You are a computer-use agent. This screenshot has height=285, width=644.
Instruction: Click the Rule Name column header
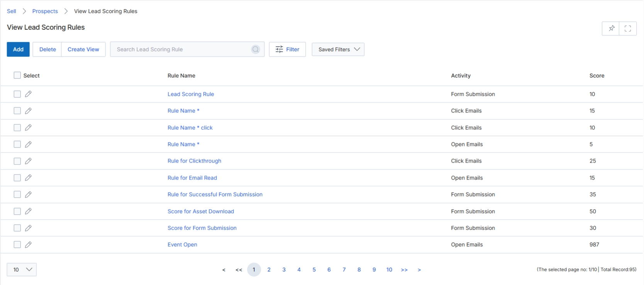181,76
